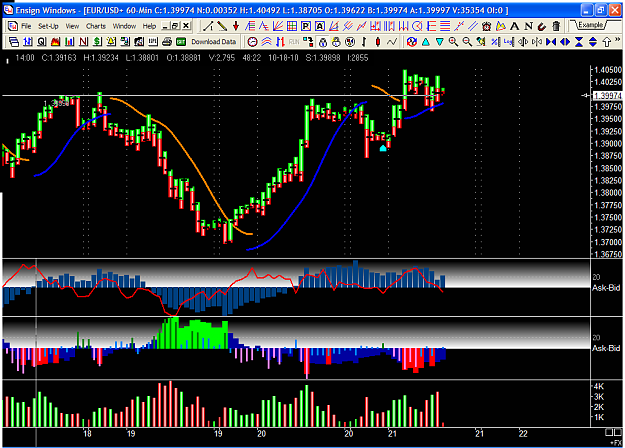This screenshot has width=625, height=448.
Task: Click the +FX label at bottom right
Action: [x=615, y=443]
